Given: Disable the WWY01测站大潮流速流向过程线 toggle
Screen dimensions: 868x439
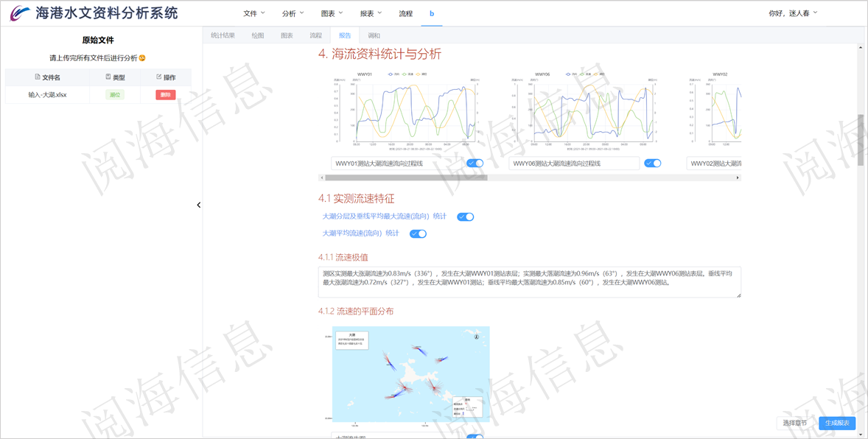Looking at the screenshot, I should coord(475,163).
